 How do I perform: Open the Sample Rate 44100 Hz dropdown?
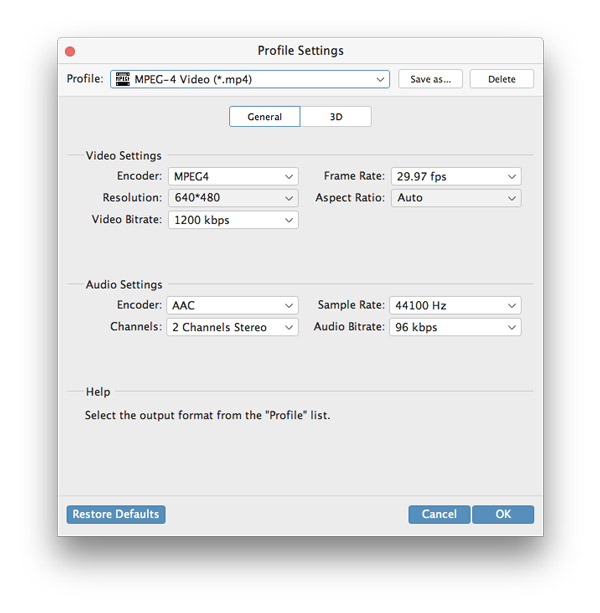[455, 305]
